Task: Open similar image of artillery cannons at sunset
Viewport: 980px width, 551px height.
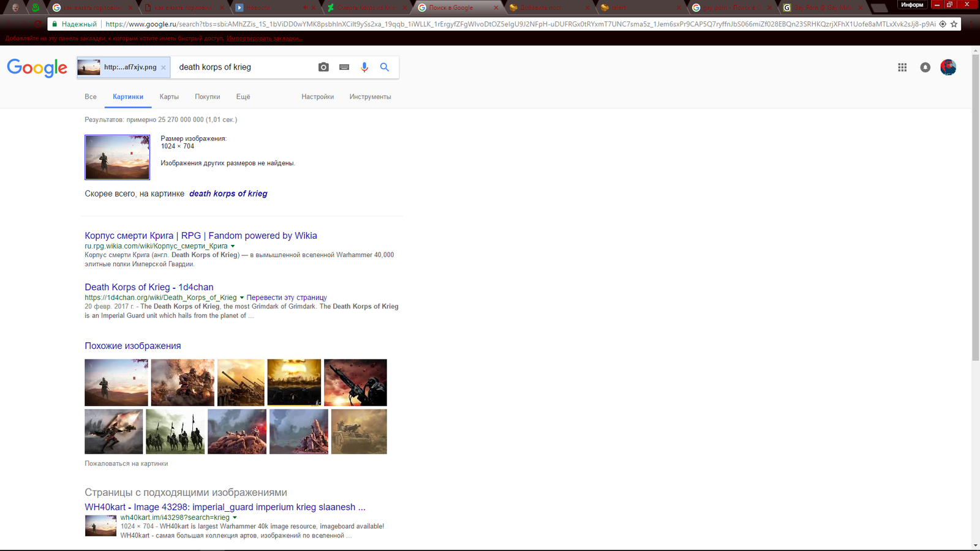Action: (x=241, y=383)
